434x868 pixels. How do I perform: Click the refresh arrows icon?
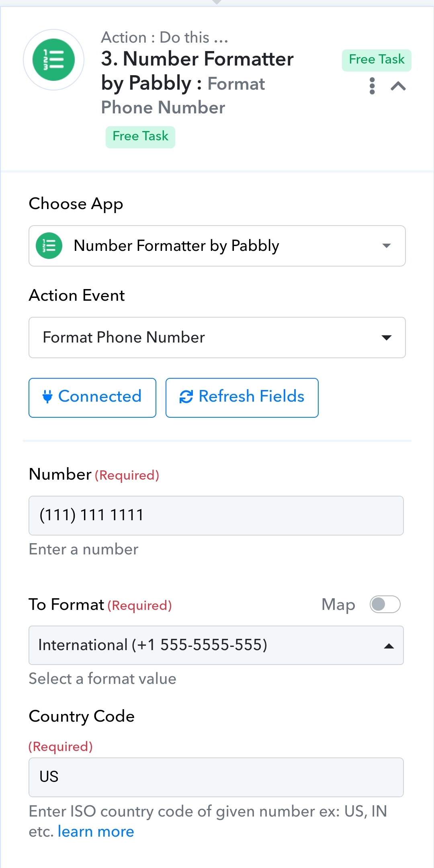186,397
